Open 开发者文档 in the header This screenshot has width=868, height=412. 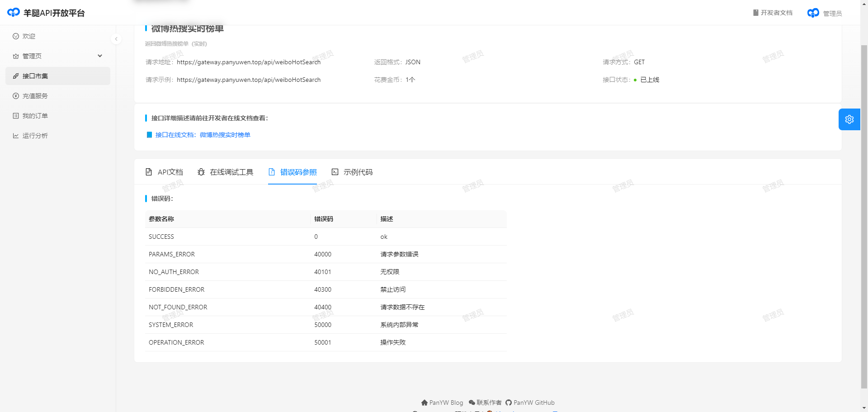pos(773,13)
